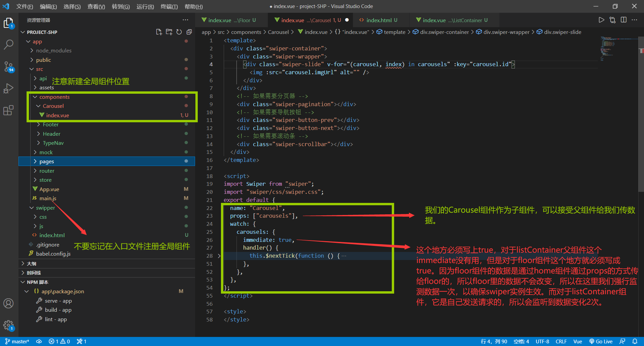Open explorer panel more actions ellipsis
The image size is (644, 346).
click(x=185, y=20)
